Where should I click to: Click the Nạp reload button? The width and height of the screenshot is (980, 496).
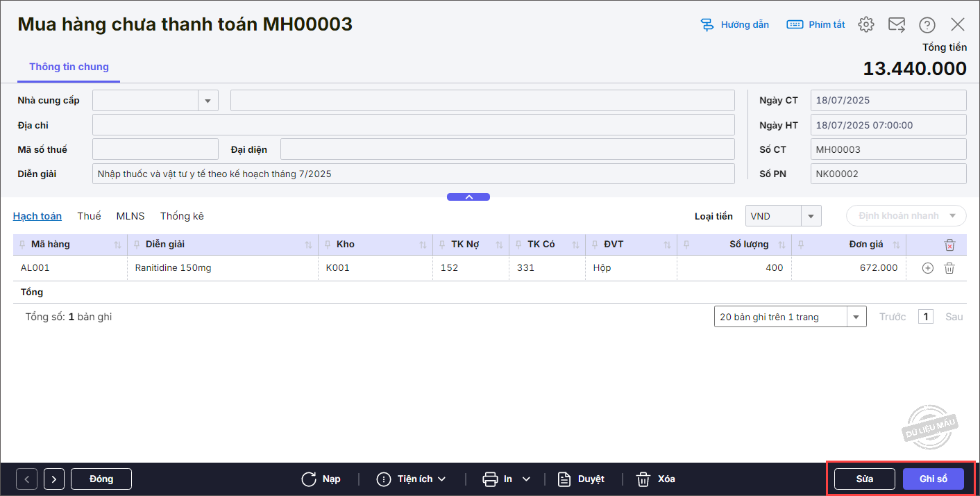pyautogui.click(x=321, y=479)
